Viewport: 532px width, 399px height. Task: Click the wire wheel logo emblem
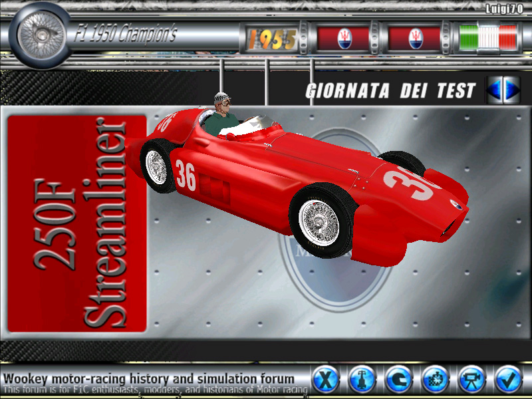tap(41, 35)
